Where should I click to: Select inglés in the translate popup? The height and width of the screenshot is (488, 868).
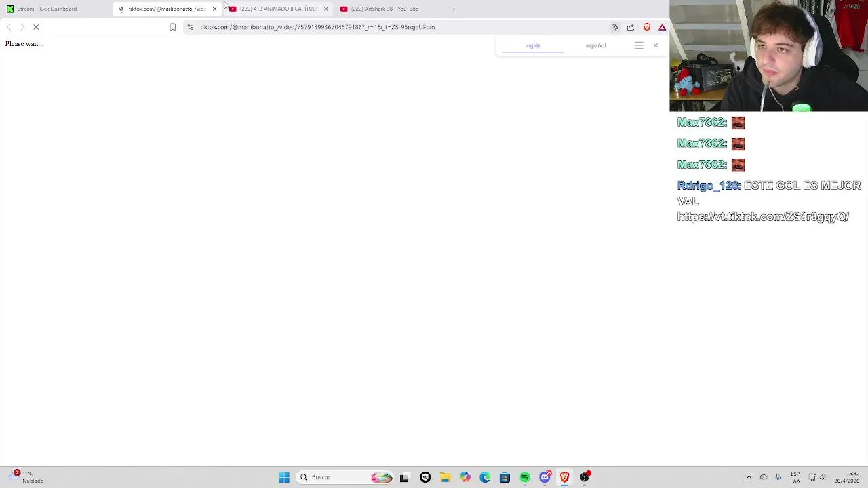click(532, 45)
